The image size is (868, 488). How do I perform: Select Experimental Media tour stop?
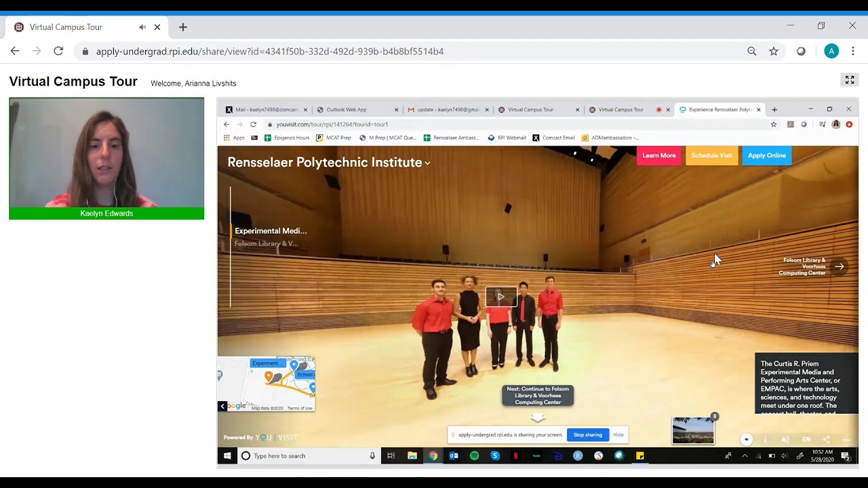[x=271, y=231]
